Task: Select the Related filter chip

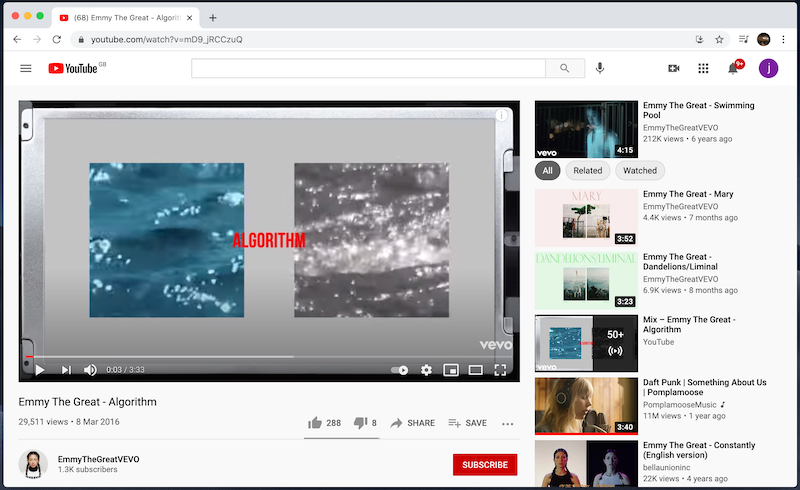Action: click(x=587, y=171)
